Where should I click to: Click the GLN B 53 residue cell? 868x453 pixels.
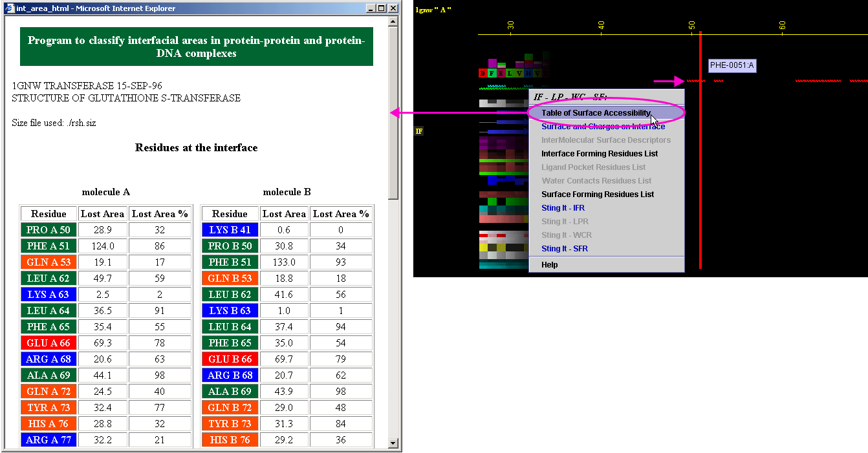(x=230, y=279)
